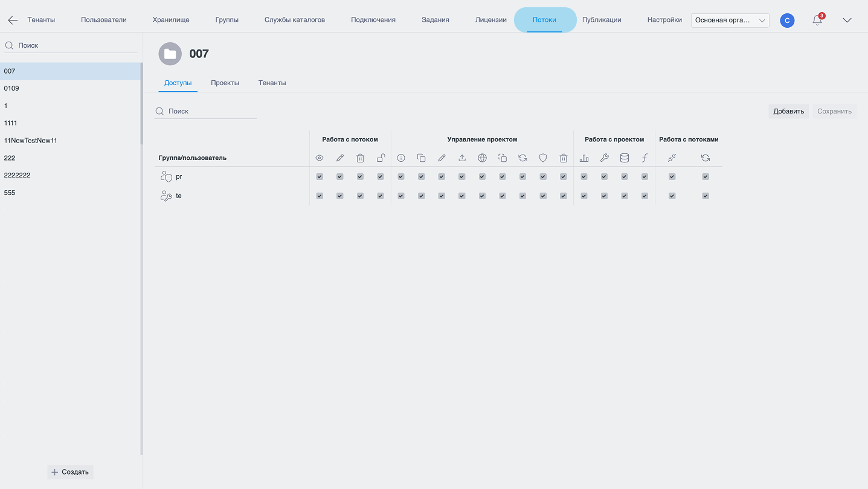The width and height of the screenshot is (868, 489).
Task: Toggle the plug-column checkbox for te
Action: point(672,196)
